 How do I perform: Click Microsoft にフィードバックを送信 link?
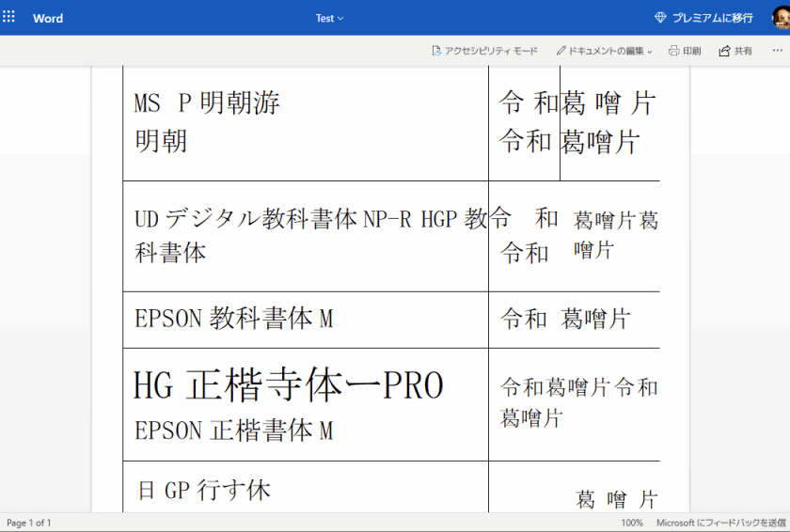(x=721, y=523)
